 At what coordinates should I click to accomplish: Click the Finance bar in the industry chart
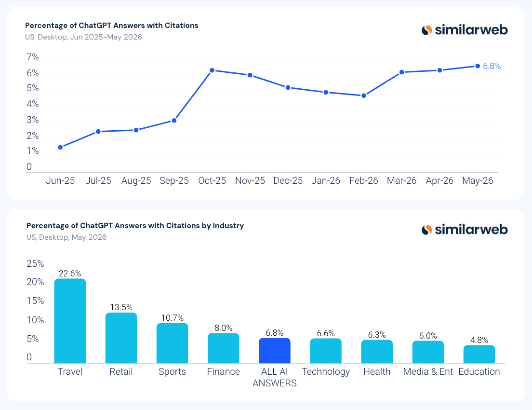click(223, 348)
